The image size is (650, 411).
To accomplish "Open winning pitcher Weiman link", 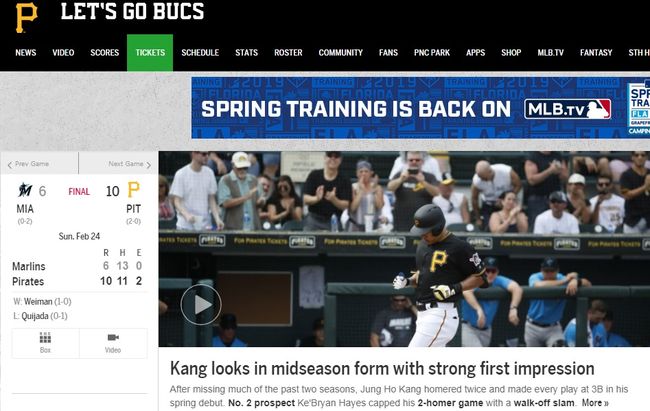I will 38,302.
